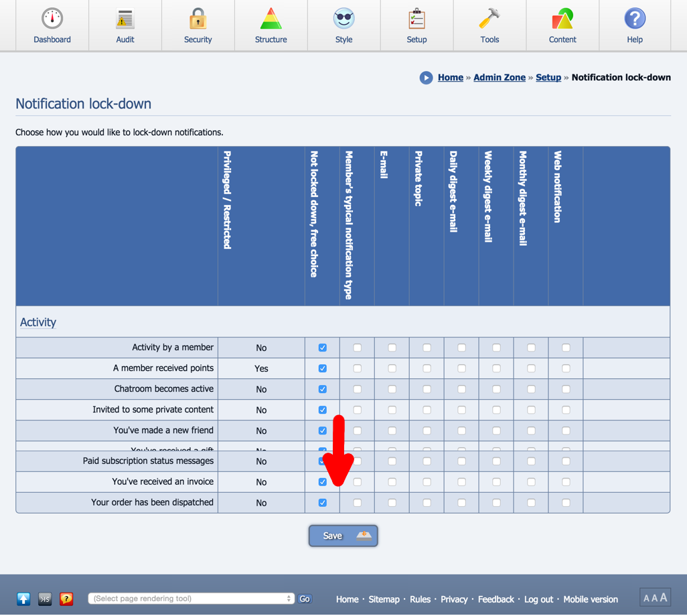Check Web notification for Chatroom becomes active
The image size is (687, 616).
tap(566, 389)
